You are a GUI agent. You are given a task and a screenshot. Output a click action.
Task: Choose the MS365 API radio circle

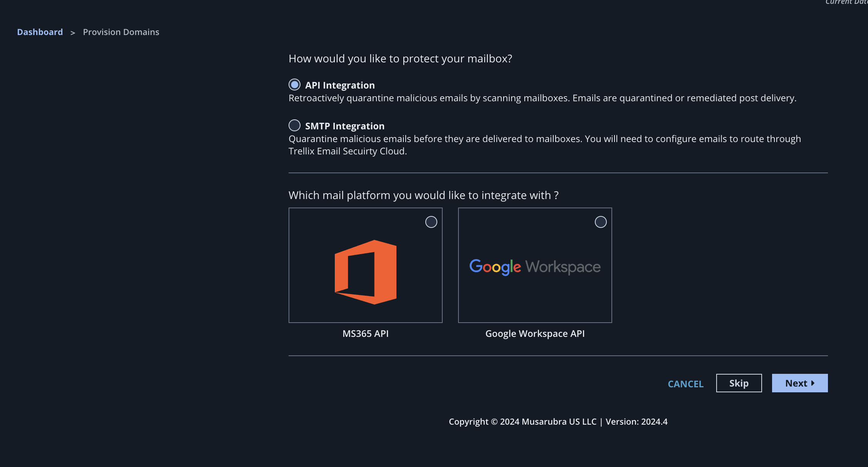tap(431, 222)
